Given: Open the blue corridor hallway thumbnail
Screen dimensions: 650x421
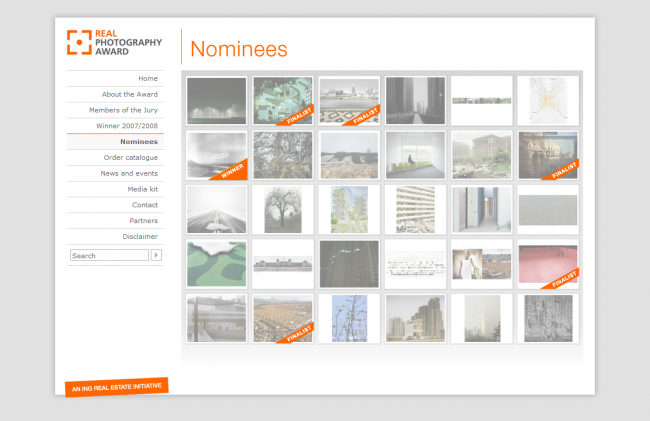Looking at the screenshot, I should click(x=482, y=210).
